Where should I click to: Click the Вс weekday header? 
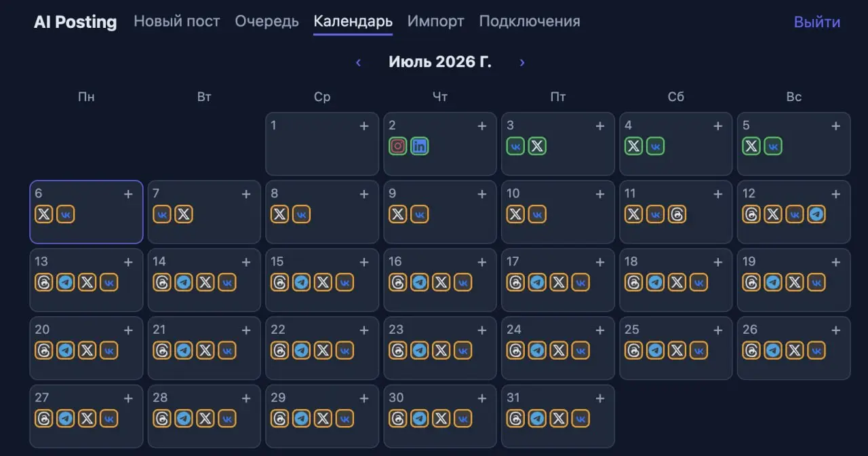click(794, 97)
